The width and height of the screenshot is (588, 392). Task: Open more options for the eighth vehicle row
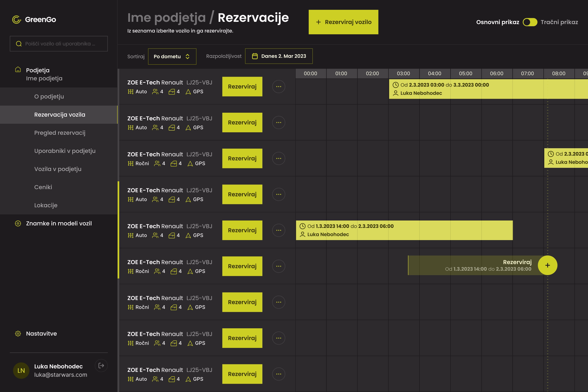coord(279,338)
